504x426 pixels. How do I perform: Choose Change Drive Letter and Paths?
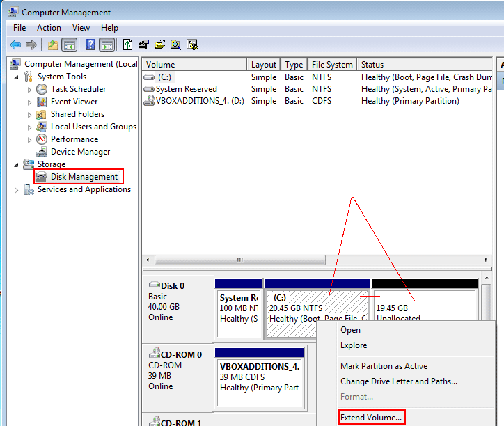pyautogui.click(x=399, y=381)
